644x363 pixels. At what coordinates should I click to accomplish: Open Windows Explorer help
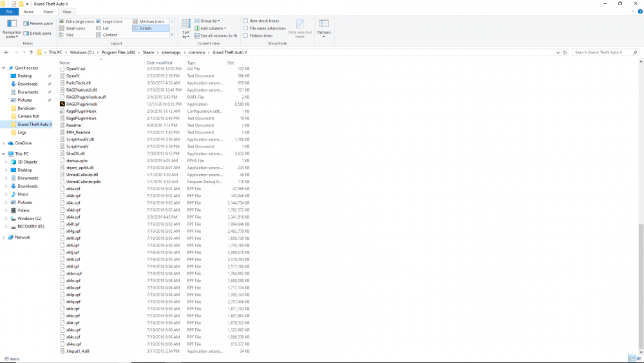click(640, 12)
